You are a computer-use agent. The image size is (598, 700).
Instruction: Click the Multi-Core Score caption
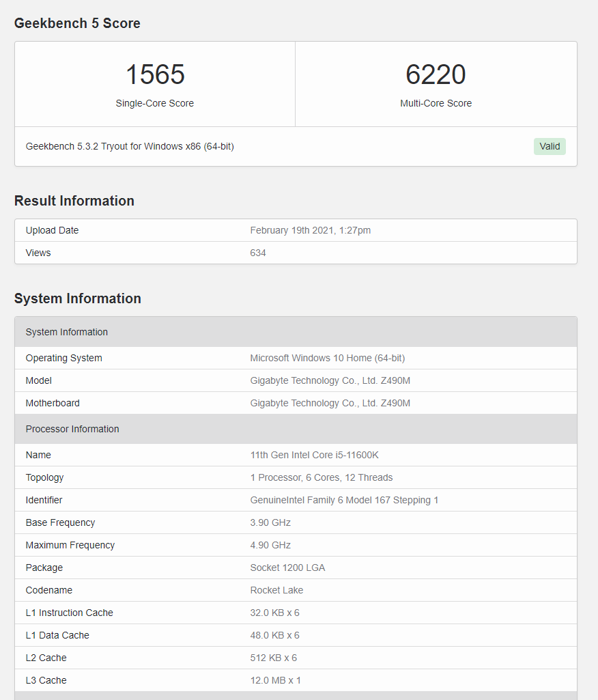pos(436,103)
